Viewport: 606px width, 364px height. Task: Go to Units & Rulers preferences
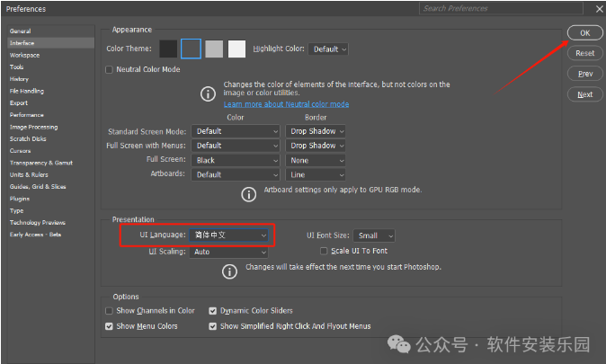(31, 174)
